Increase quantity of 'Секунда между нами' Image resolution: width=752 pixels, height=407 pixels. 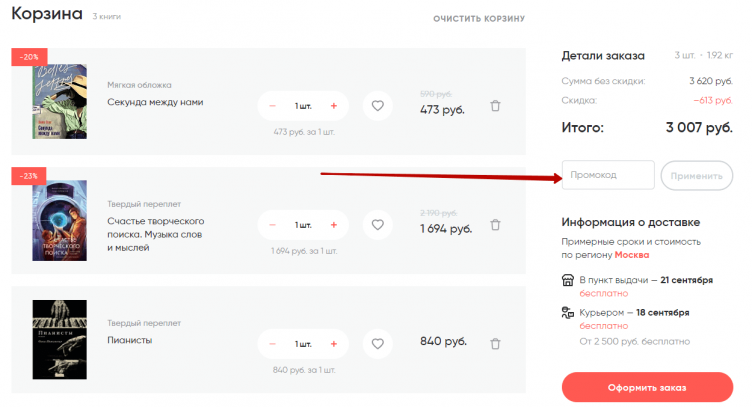coord(333,106)
